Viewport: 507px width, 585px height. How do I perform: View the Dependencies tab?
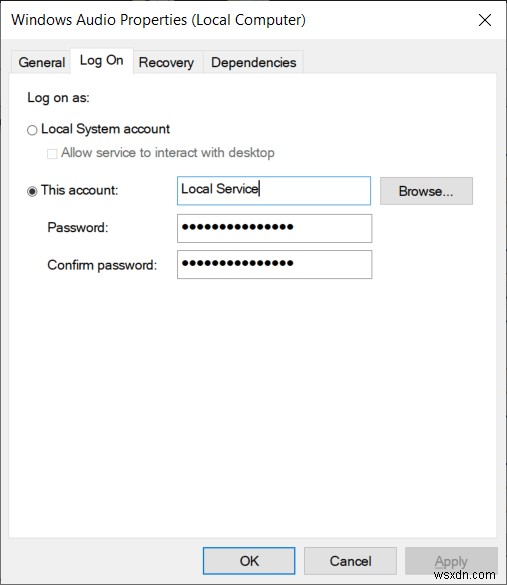tap(254, 62)
